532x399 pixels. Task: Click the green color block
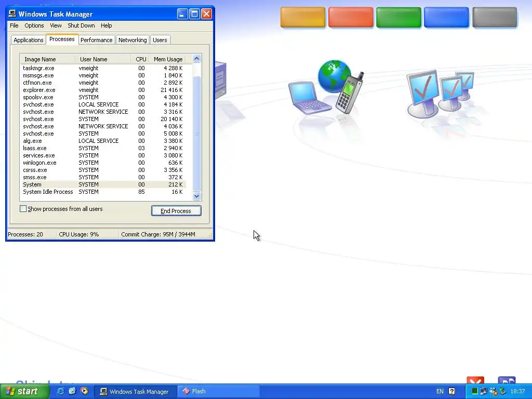[398, 17]
